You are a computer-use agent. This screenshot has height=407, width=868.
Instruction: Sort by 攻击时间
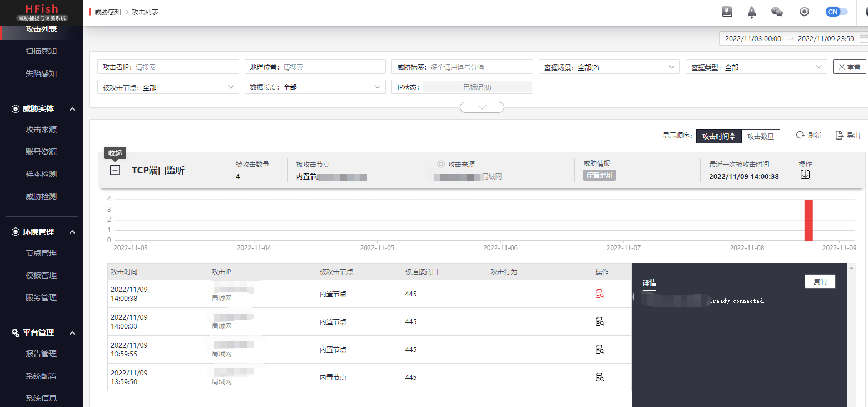(x=718, y=136)
